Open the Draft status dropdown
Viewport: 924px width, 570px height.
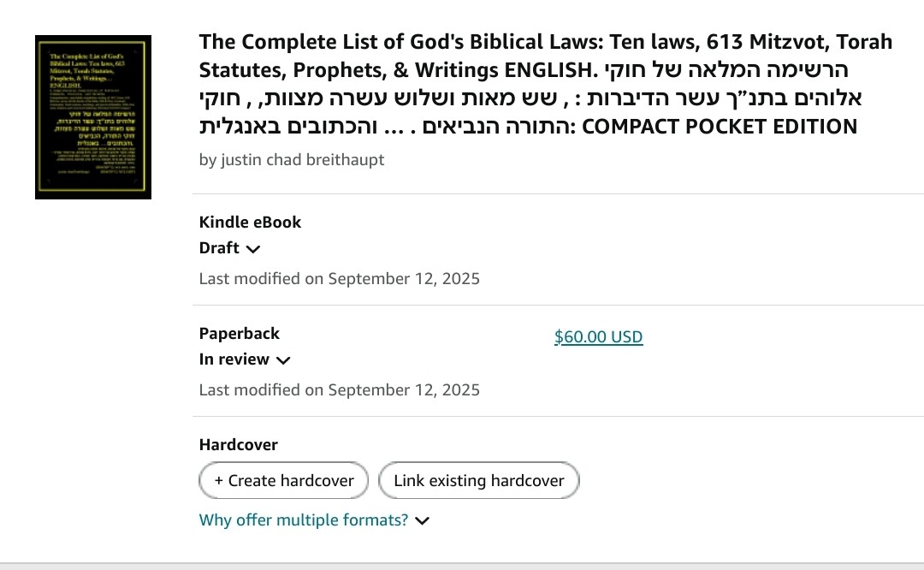(x=229, y=248)
